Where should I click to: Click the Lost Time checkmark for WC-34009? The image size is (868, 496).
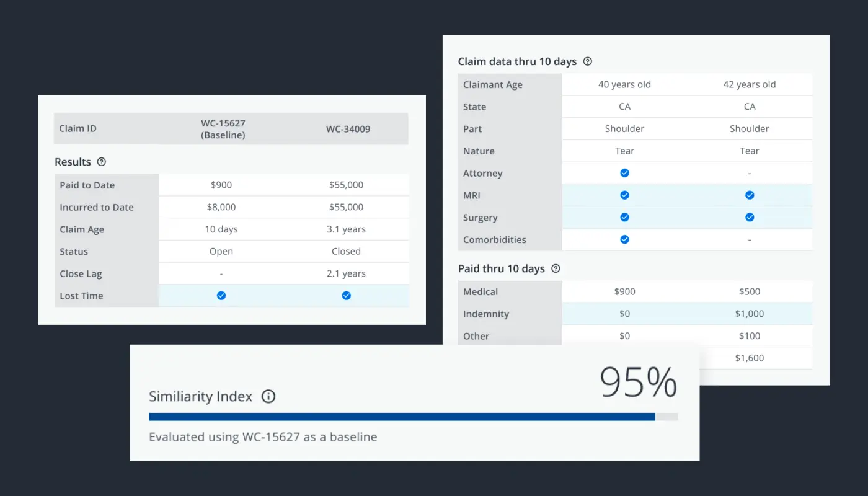pos(346,296)
